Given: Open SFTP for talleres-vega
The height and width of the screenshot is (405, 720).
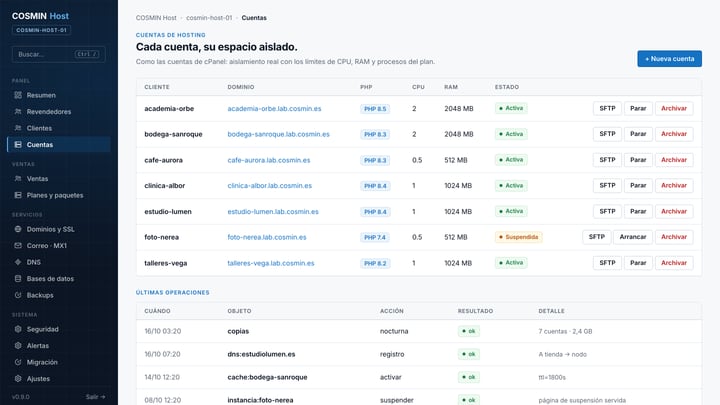Looking at the screenshot, I should coord(607,263).
